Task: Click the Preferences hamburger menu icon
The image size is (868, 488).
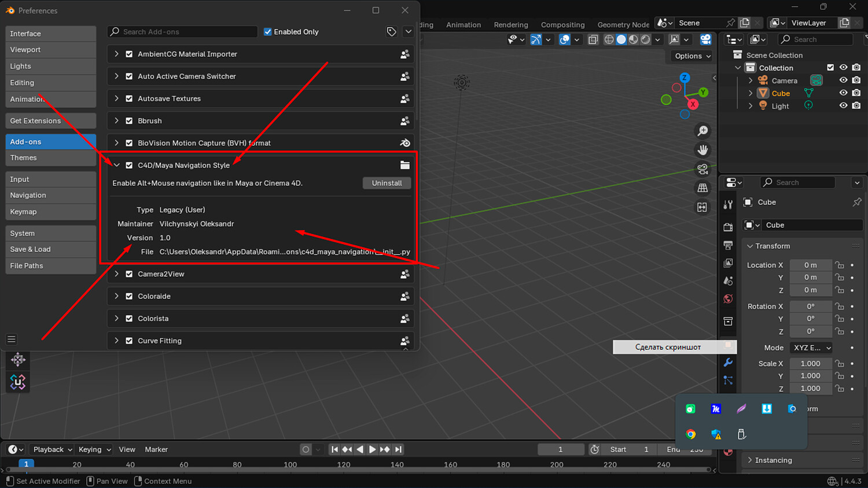Action: [x=12, y=339]
